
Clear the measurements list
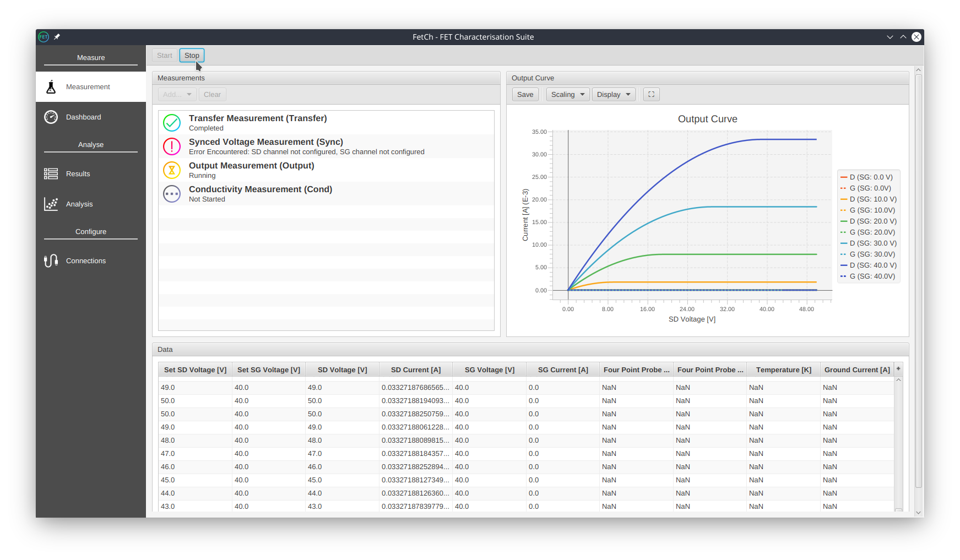click(212, 95)
